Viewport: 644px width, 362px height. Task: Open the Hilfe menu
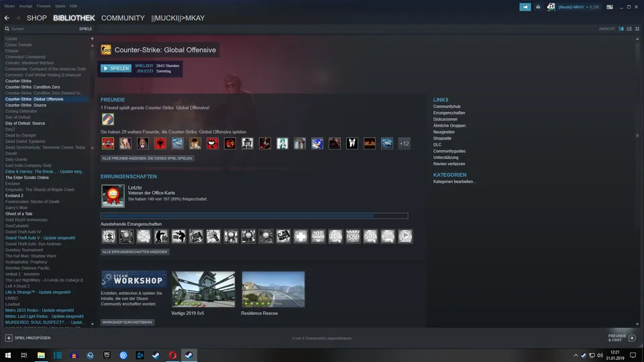point(73,6)
